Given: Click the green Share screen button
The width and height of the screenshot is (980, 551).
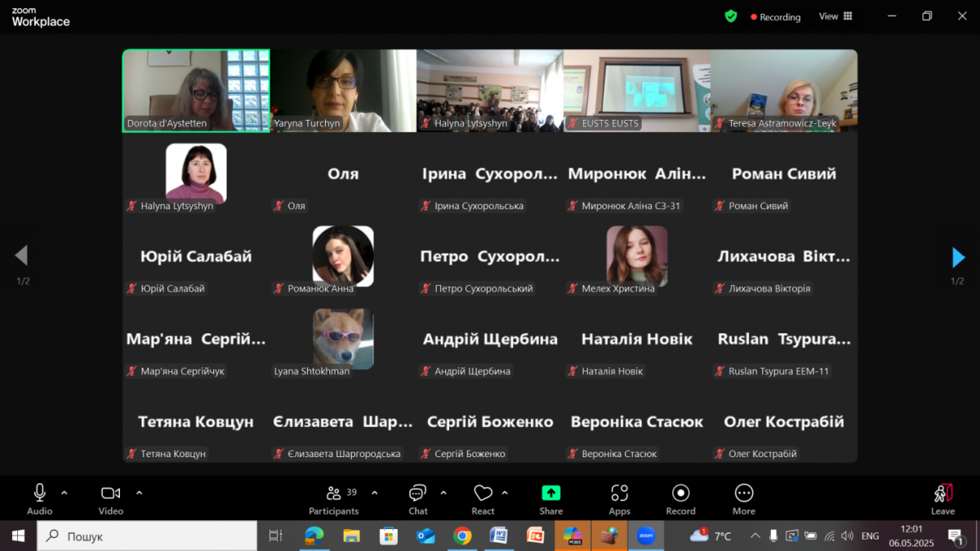Looking at the screenshot, I should tap(551, 498).
